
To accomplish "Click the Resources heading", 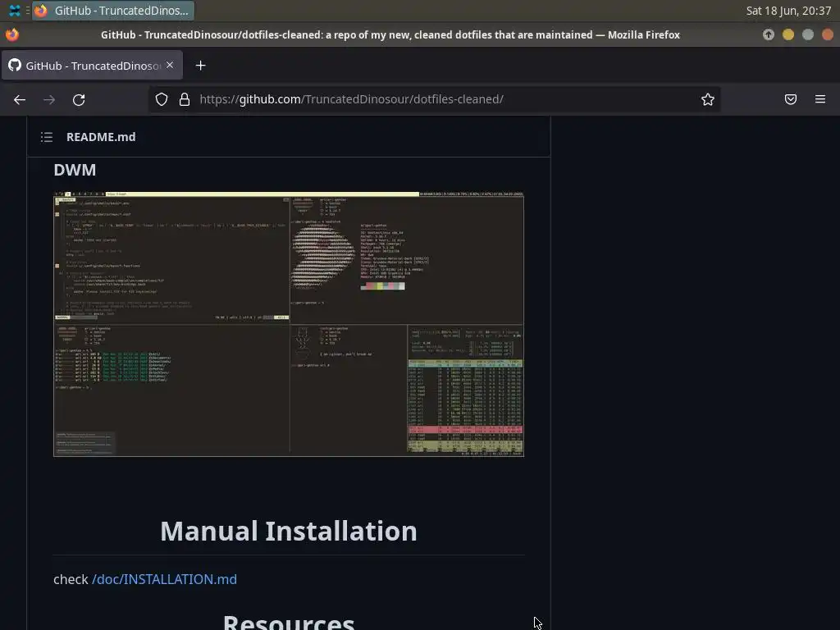I will click(289, 622).
